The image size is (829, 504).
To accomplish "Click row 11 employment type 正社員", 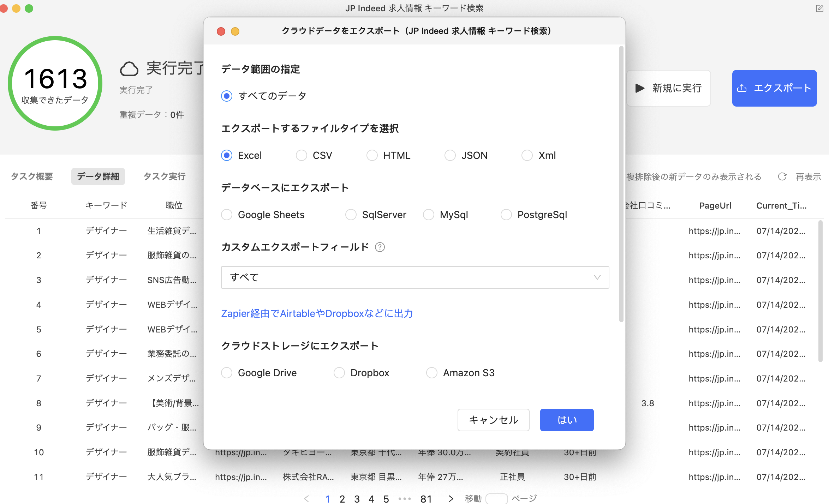I will point(512,477).
